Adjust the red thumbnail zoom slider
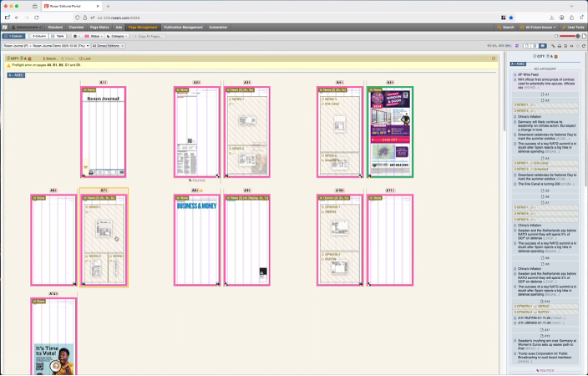This screenshot has width=588, height=376. tap(570, 36)
